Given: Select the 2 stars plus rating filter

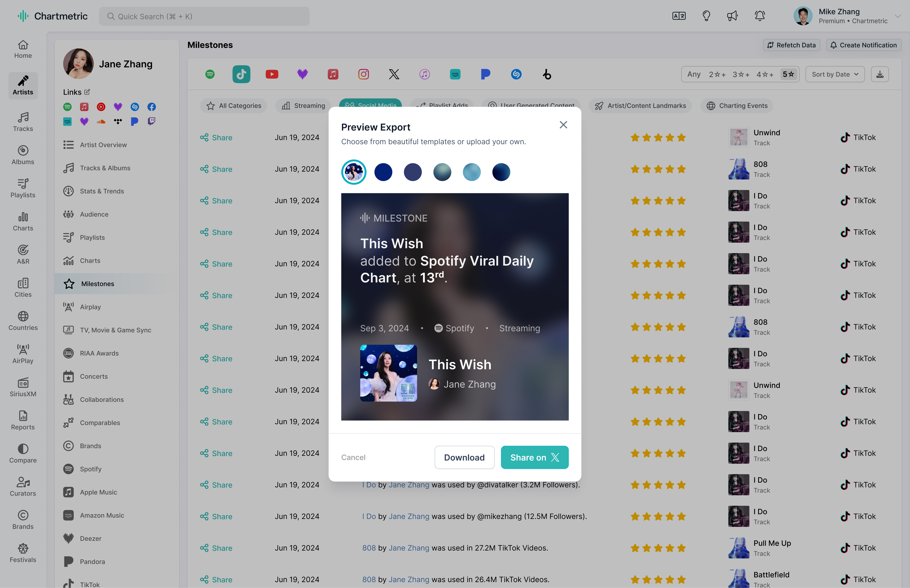Looking at the screenshot, I should point(717,74).
